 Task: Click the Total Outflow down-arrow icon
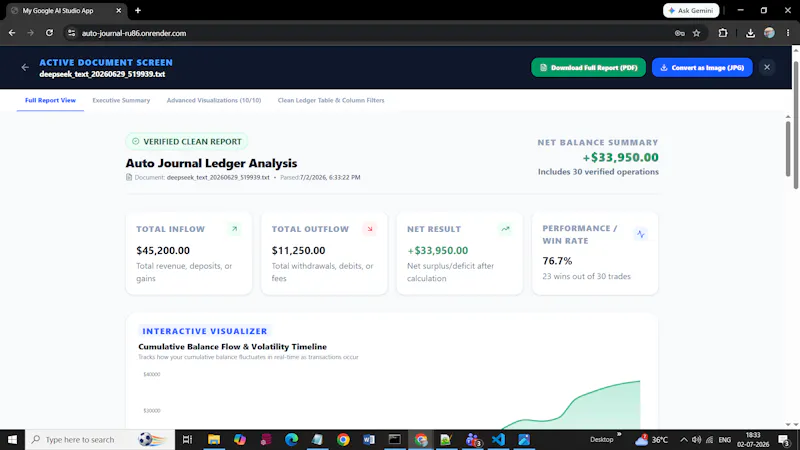click(370, 229)
